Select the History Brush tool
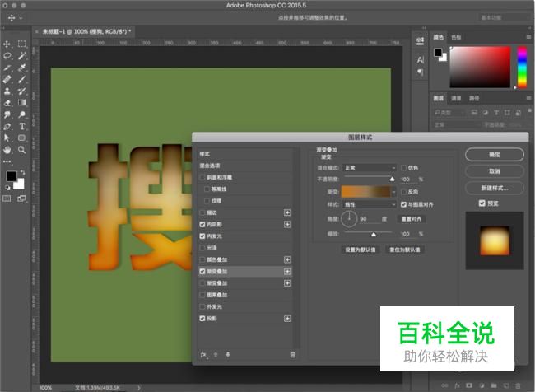The height and width of the screenshot is (392, 535). [x=22, y=91]
